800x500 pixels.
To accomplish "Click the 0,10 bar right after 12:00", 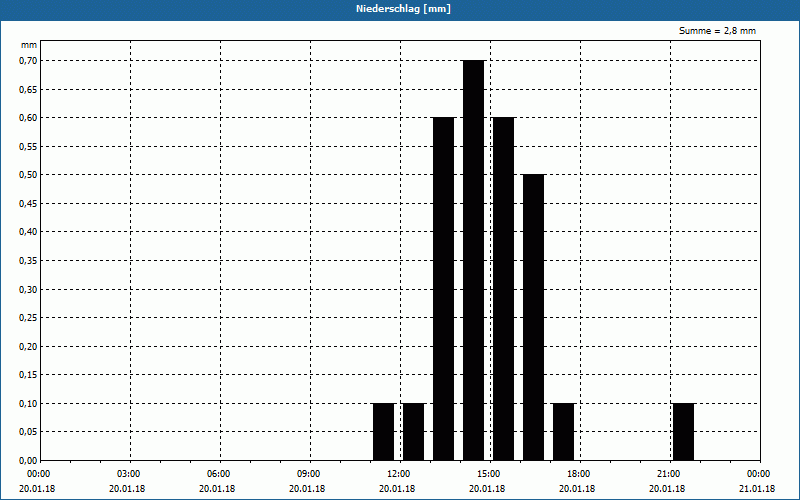I will (413, 432).
